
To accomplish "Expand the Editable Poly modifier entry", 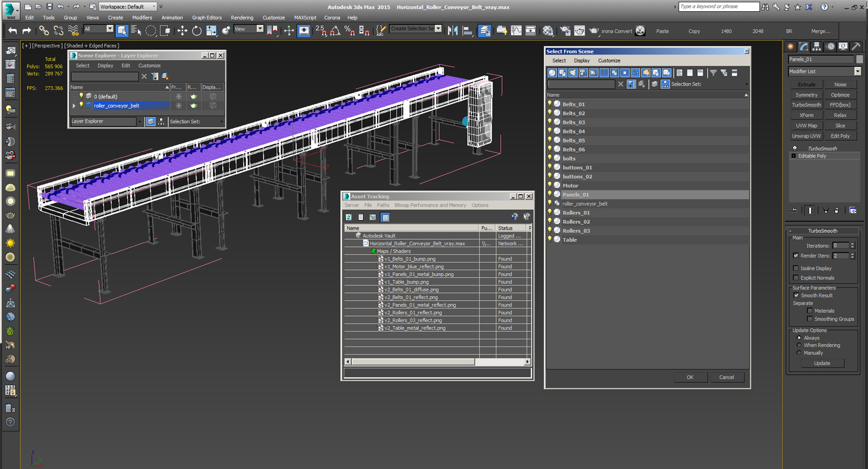I will coord(794,156).
